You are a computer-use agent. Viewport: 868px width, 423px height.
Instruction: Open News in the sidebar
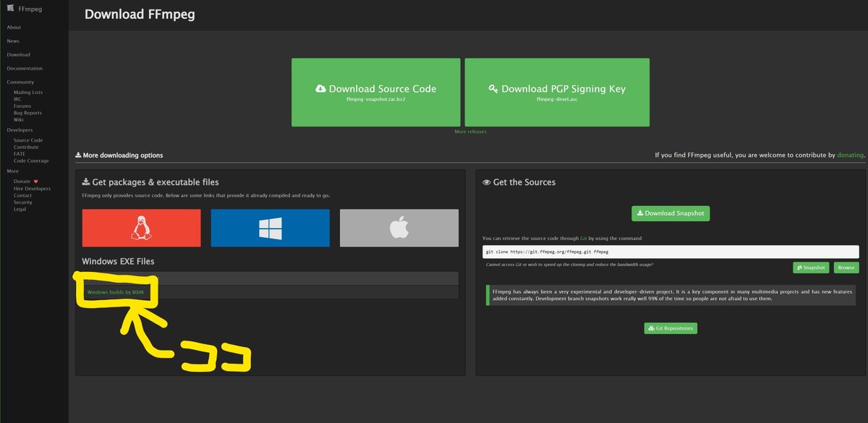point(13,40)
